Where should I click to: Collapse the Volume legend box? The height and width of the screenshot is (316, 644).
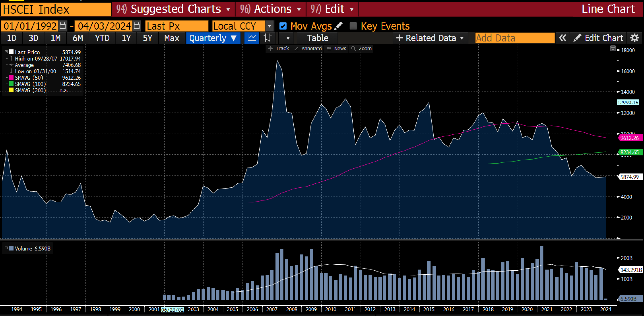click(6, 248)
